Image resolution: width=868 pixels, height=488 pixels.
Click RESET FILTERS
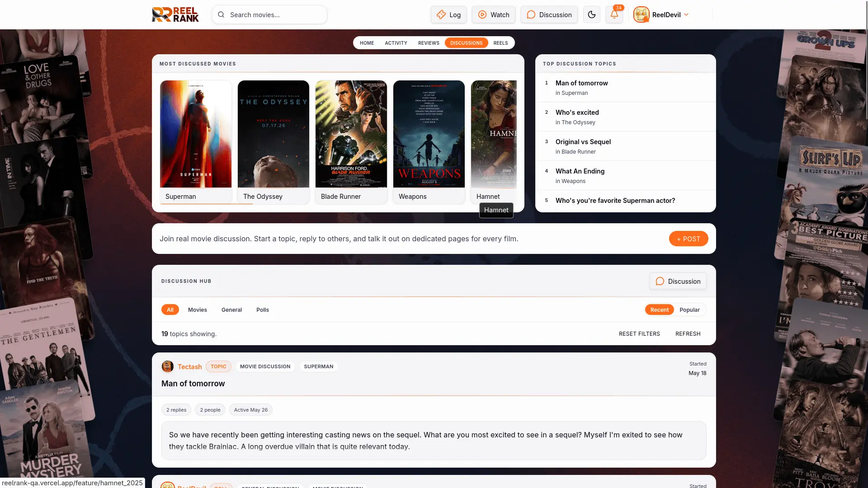[639, 333]
